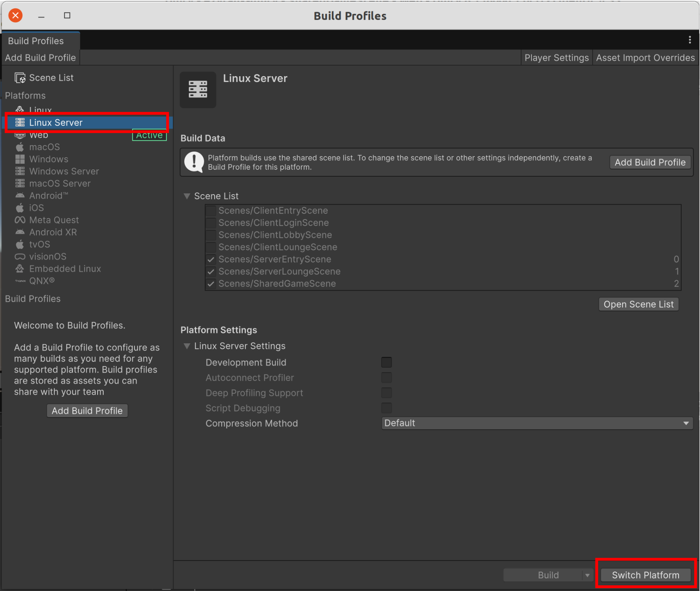The height and width of the screenshot is (591, 700).
Task: Collapse the Scene List section
Action: (x=187, y=196)
